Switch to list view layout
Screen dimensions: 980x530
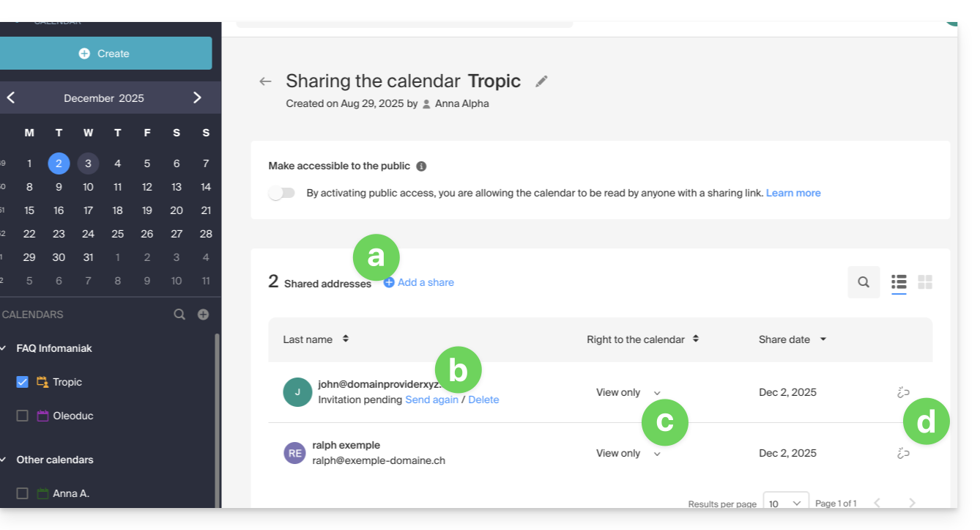coord(899,282)
